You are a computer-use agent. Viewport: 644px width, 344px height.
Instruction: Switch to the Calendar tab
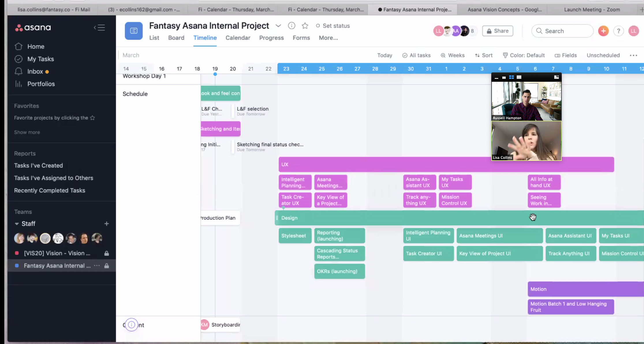click(238, 38)
